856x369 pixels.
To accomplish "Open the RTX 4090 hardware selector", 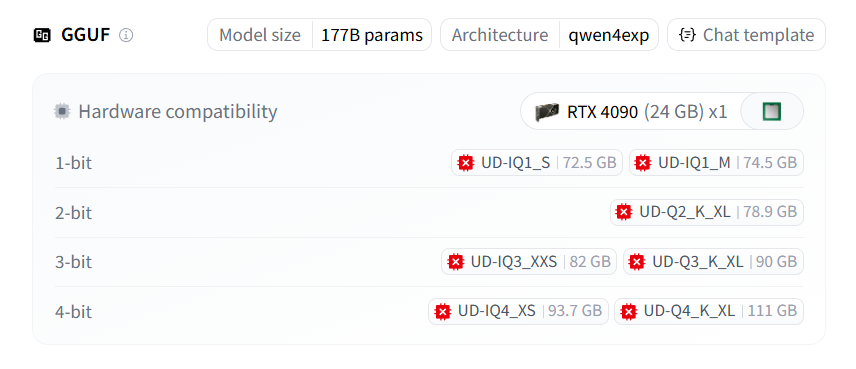I will [x=631, y=111].
